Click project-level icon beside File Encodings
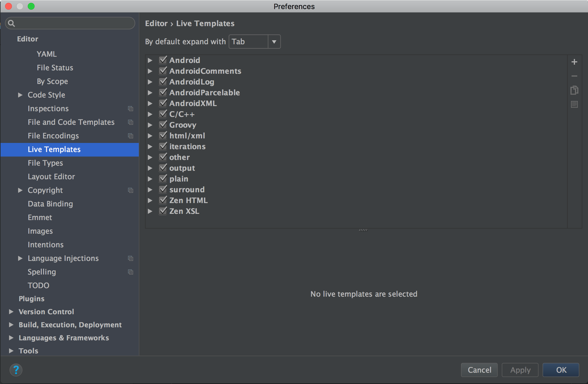Screen dimensions: 588x384 (131, 136)
